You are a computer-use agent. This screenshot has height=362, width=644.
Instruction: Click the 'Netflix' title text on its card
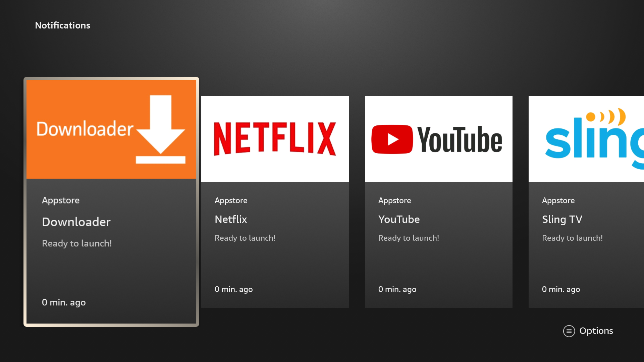point(230,219)
